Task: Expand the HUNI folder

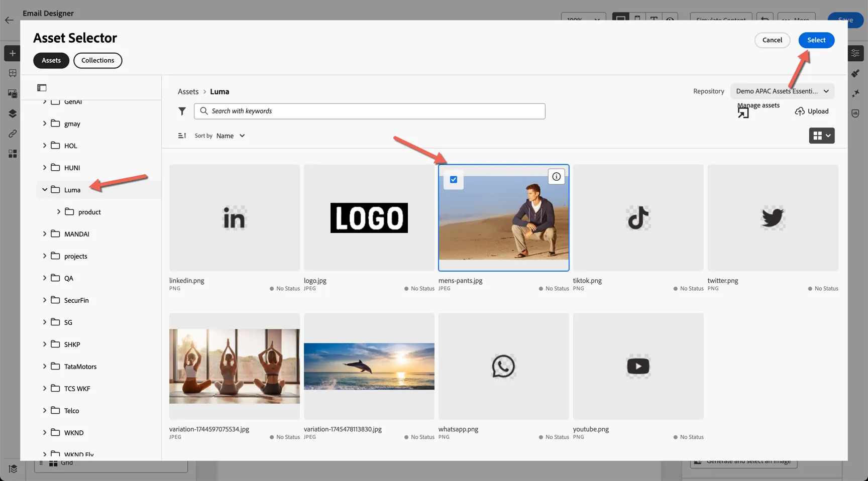Action: pyautogui.click(x=45, y=168)
